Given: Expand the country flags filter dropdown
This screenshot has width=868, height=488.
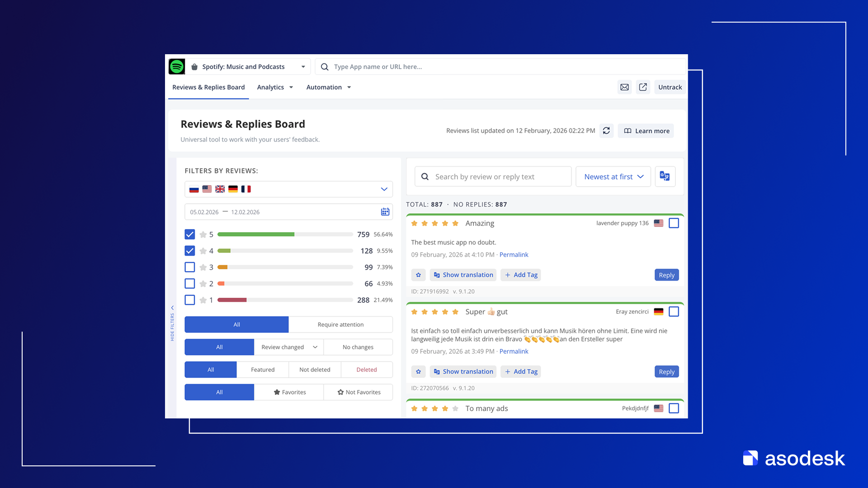Looking at the screenshot, I should click(x=384, y=189).
